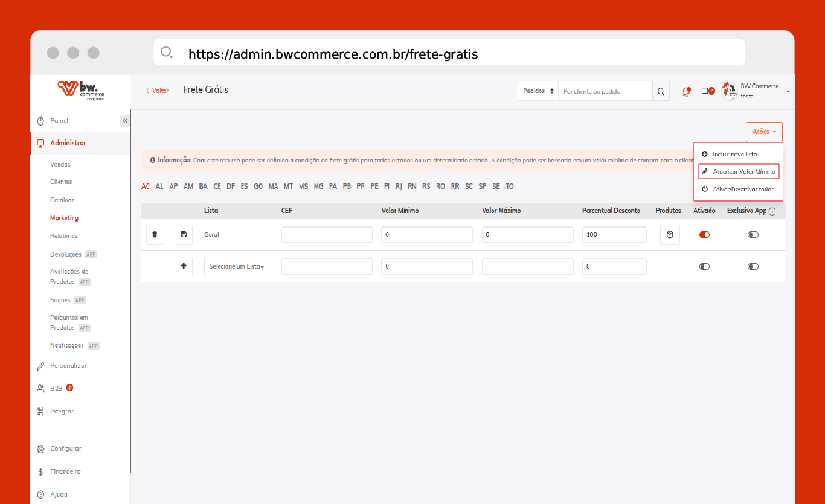825x504 pixels.
Task: Select the TO state tab
Action: [510, 187]
